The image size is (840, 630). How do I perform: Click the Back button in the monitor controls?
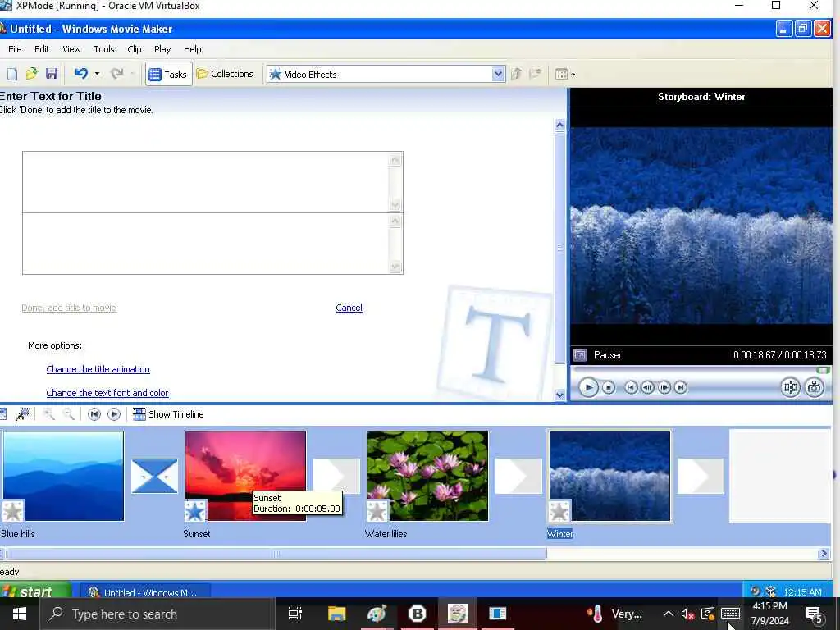tap(631, 387)
